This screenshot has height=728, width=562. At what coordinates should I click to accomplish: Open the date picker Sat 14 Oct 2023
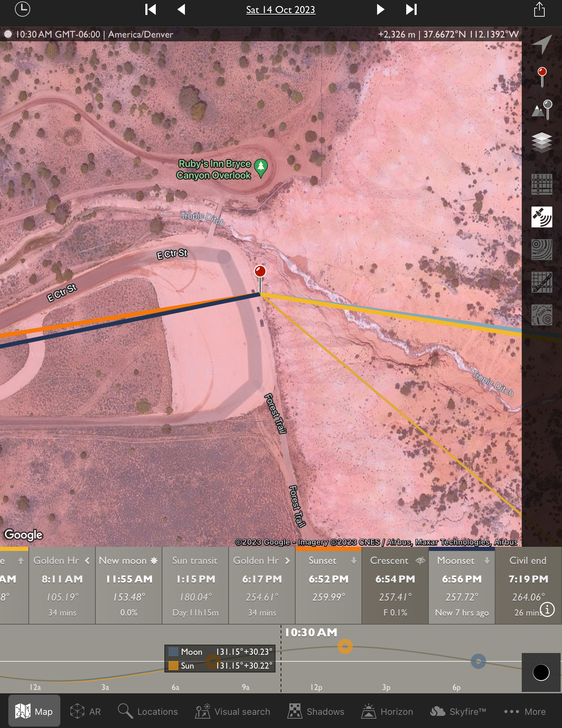click(x=281, y=10)
